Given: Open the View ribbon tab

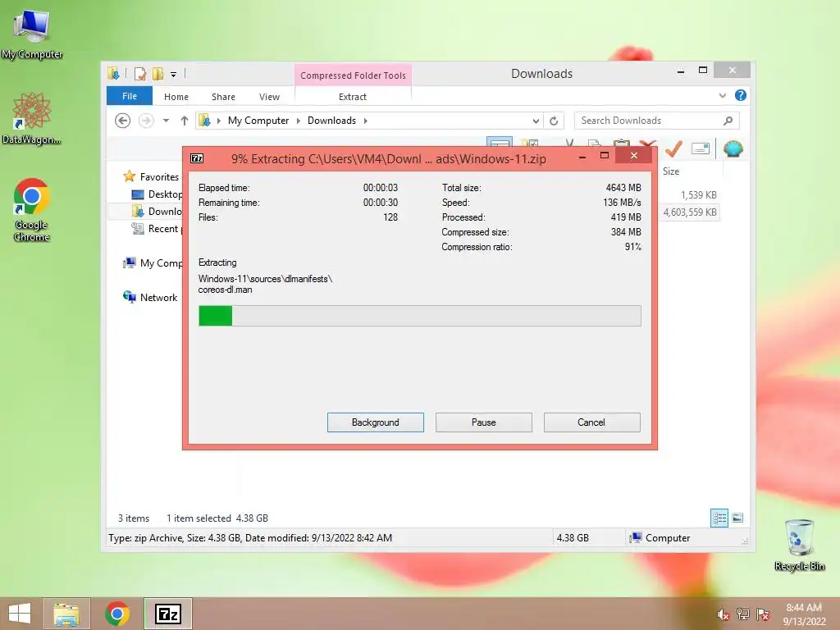Looking at the screenshot, I should click(x=269, y=97).
